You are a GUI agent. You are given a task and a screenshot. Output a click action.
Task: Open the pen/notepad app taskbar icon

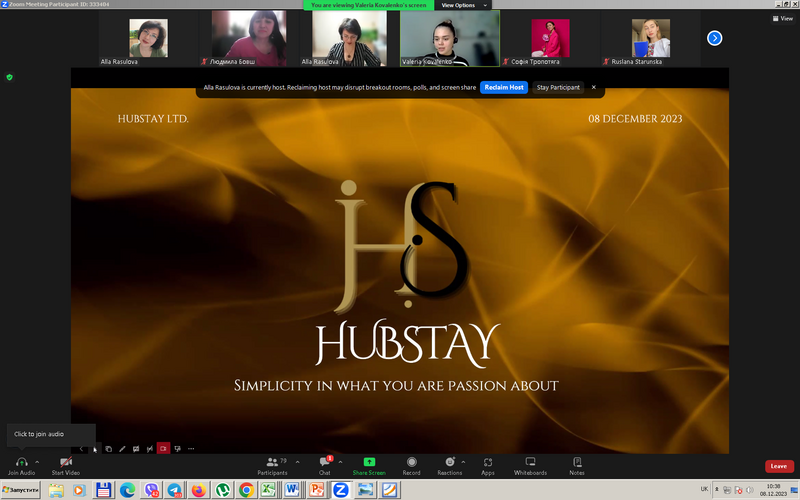(x=389, y=490)
